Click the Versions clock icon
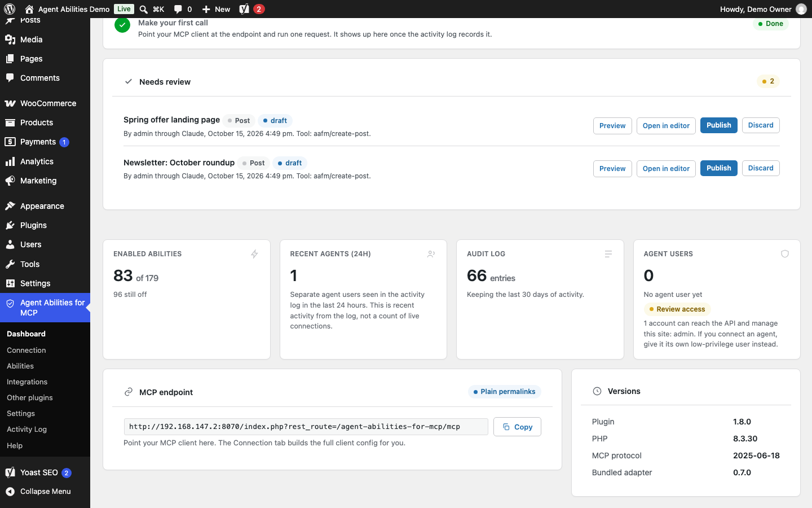This screenshot has height=508, width=812. coord(597,391)
